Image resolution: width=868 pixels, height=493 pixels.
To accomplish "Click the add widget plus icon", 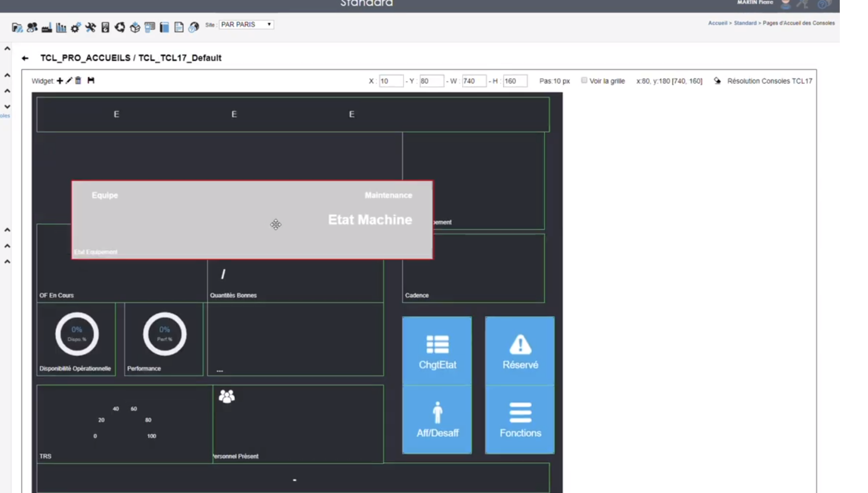I will 60,80.
